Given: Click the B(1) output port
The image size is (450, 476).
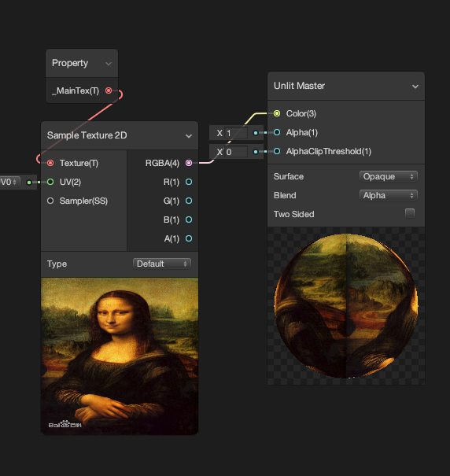Looking at the screenshot, I should tap(189, 220).
